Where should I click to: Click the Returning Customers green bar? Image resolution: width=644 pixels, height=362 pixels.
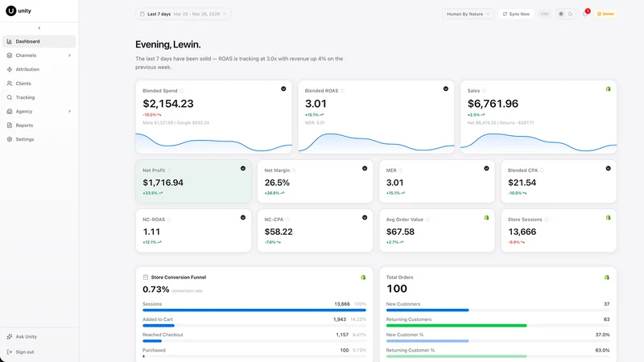(x=456, y=326)
